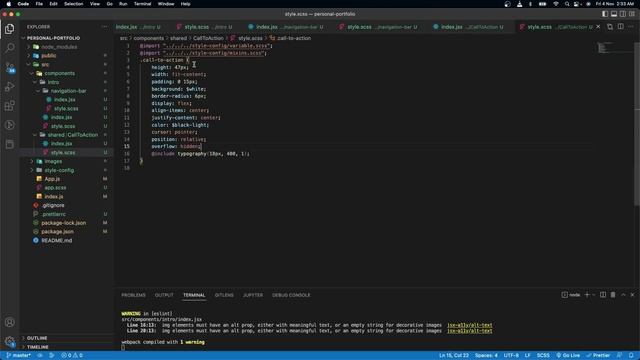Collapse the src folder
This screenshot has height=360, width=640.
click(x=45, y=64)
